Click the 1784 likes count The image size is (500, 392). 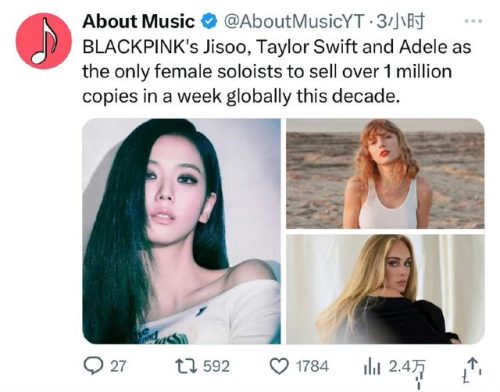[312, 366]
